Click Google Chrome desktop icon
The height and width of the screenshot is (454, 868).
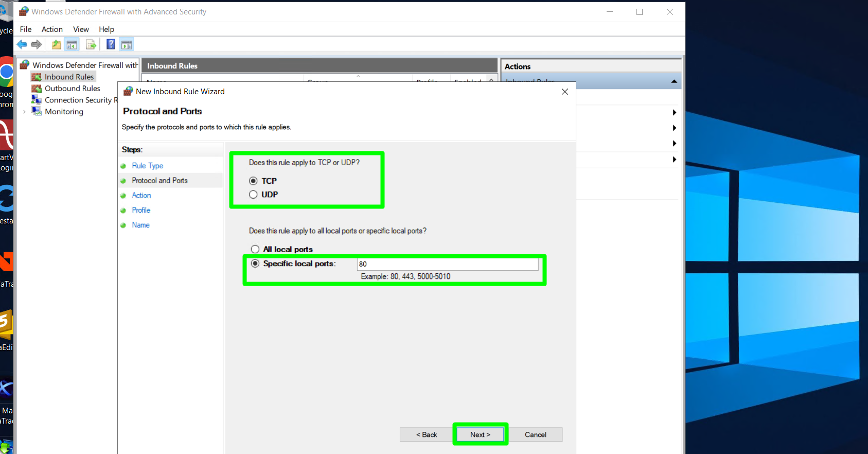[x=6, y=72]
